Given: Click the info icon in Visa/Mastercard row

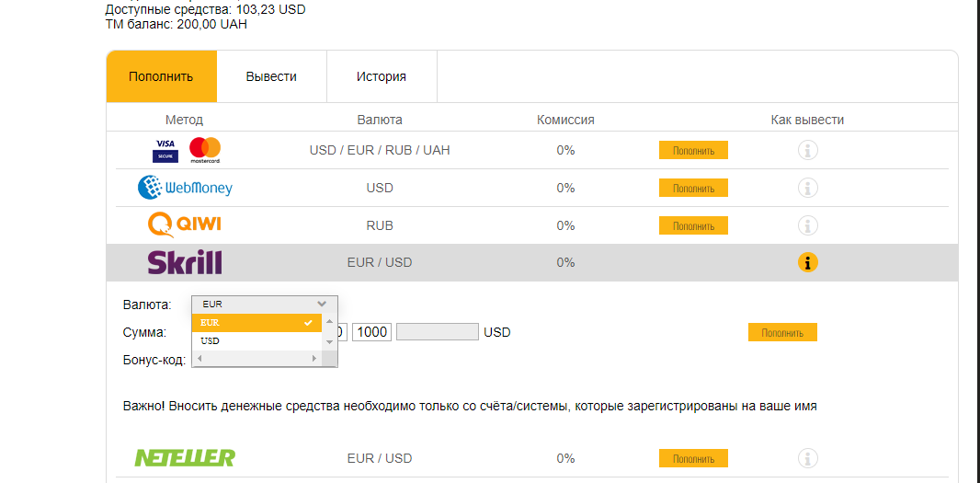Looking at the screenshot, I should click(x=808, y=150).
